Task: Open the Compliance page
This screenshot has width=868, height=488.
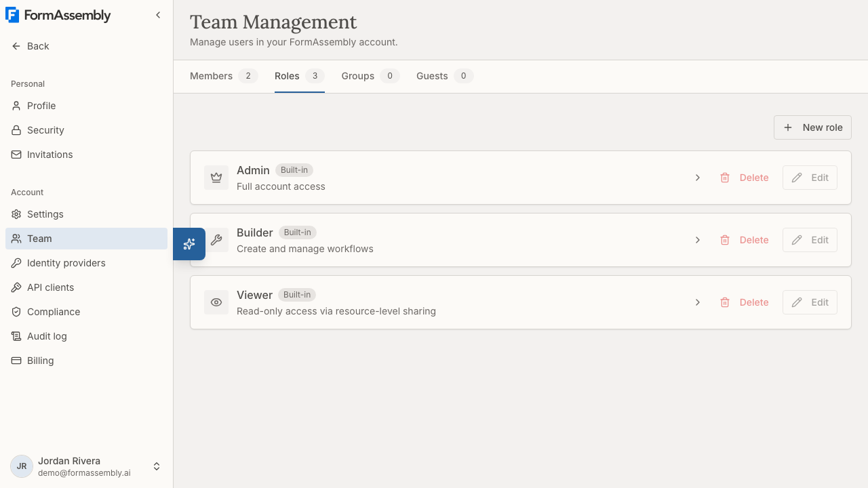Action: pos(86,312)
